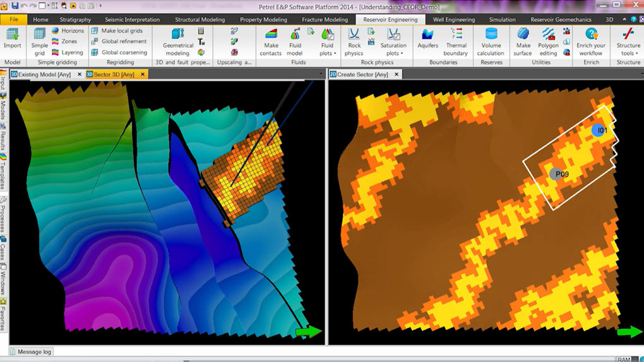Image resolution: width=644 pixels, height=362 pixels.
Task: Open the Property Modeling tab
Action: coord(263,20)
